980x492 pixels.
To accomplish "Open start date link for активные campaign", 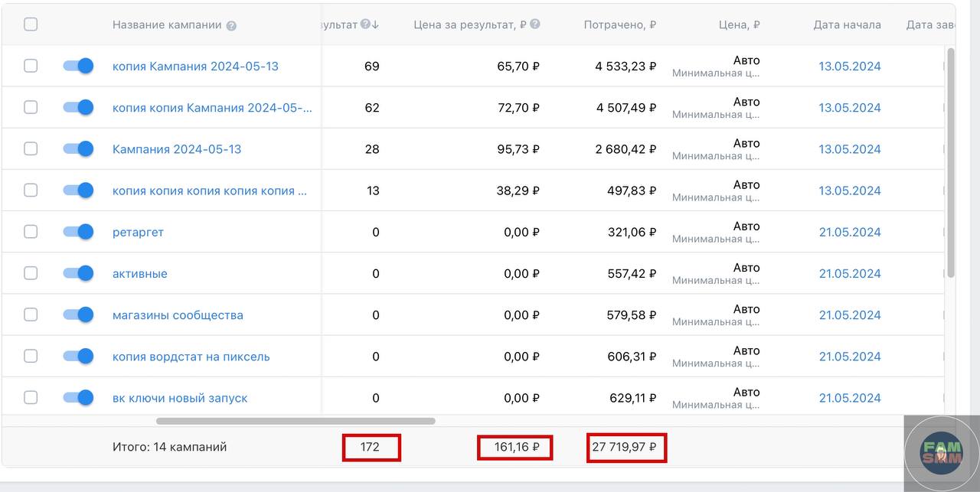I will click(849, 273).
